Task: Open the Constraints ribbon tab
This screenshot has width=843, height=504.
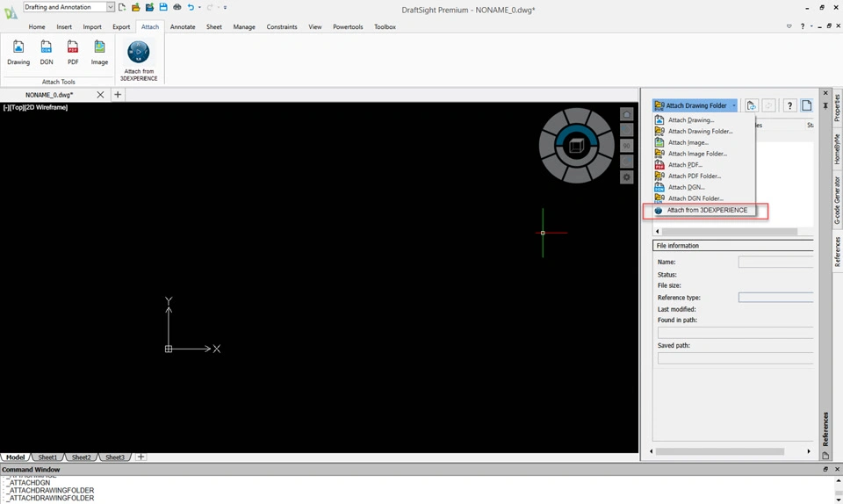Action: 282,27
